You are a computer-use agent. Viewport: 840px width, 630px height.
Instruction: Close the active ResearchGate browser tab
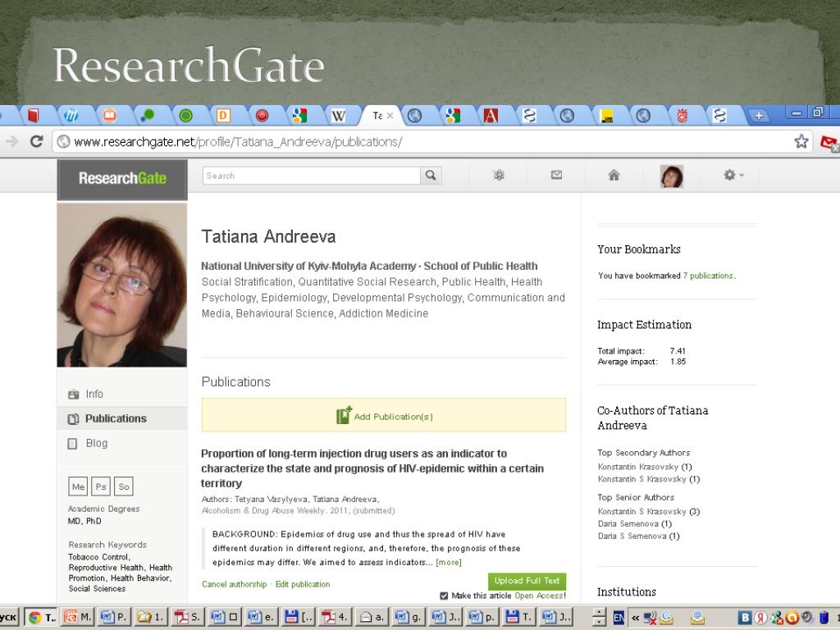(390, 115)
